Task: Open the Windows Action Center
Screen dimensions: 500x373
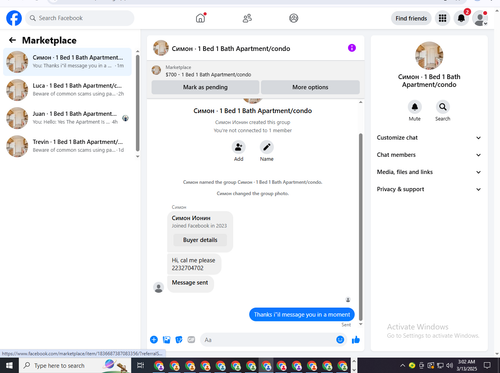Action: 487,365
